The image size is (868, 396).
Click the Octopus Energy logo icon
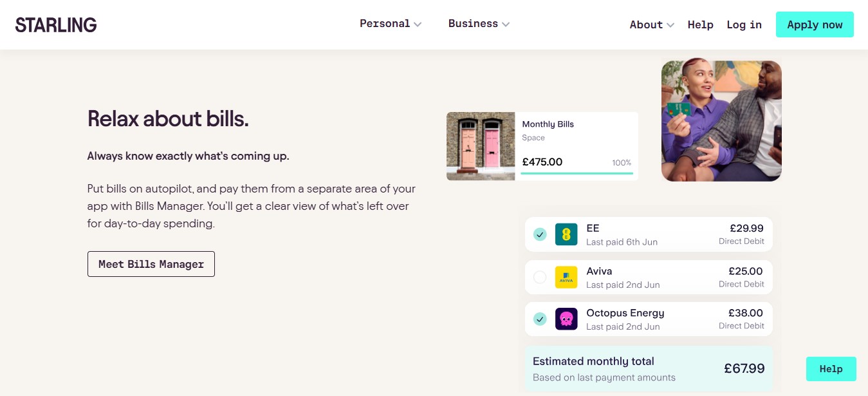point(566,319)
